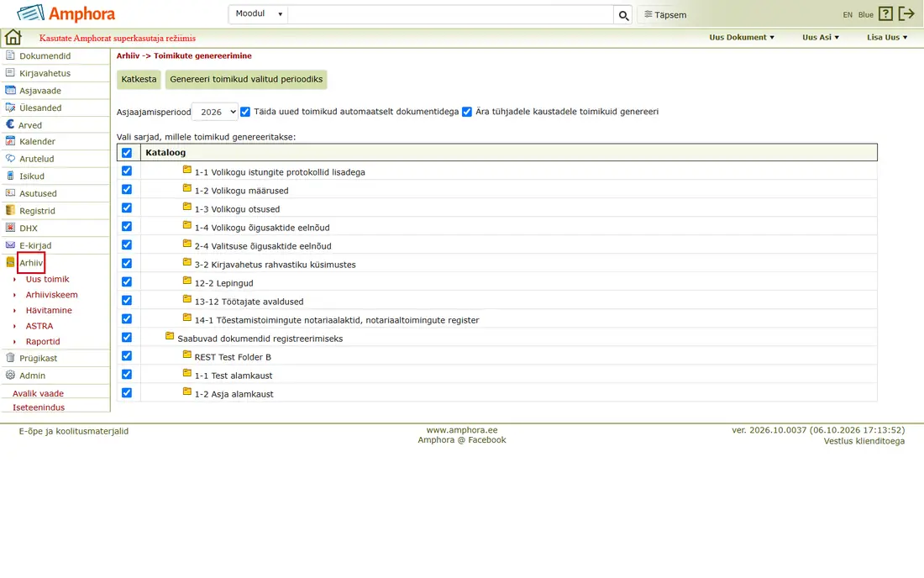Image resolution: width=924 pixels, height=578 pixels.
Task: Click the Kirjavahetus sidebar icon
Action: click(x=10, y=72)
